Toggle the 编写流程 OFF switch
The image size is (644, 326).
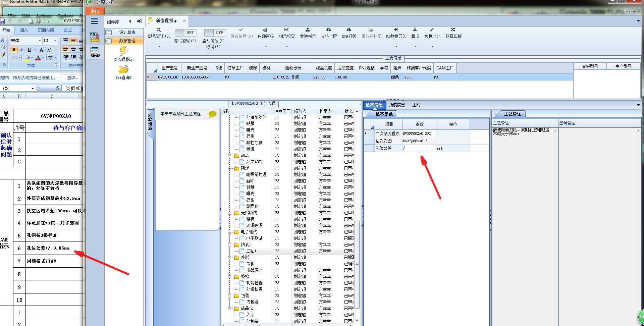(x=186, y=33)
